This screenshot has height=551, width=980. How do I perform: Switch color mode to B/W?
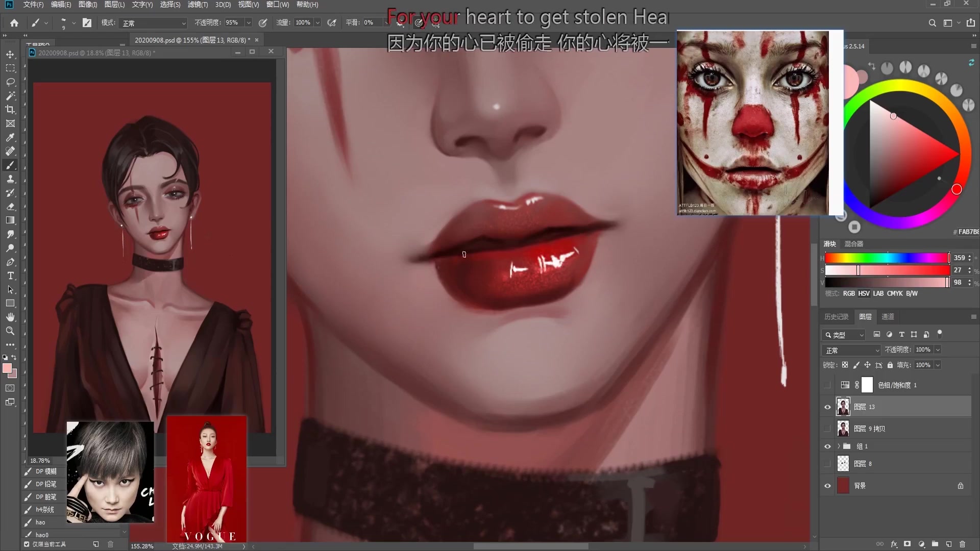point(912,293)
